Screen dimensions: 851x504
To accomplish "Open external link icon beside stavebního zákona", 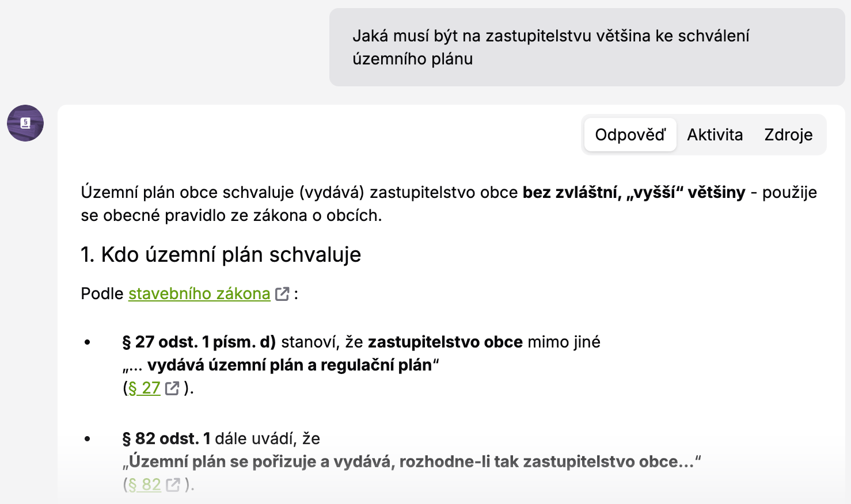I will [282, 294].
